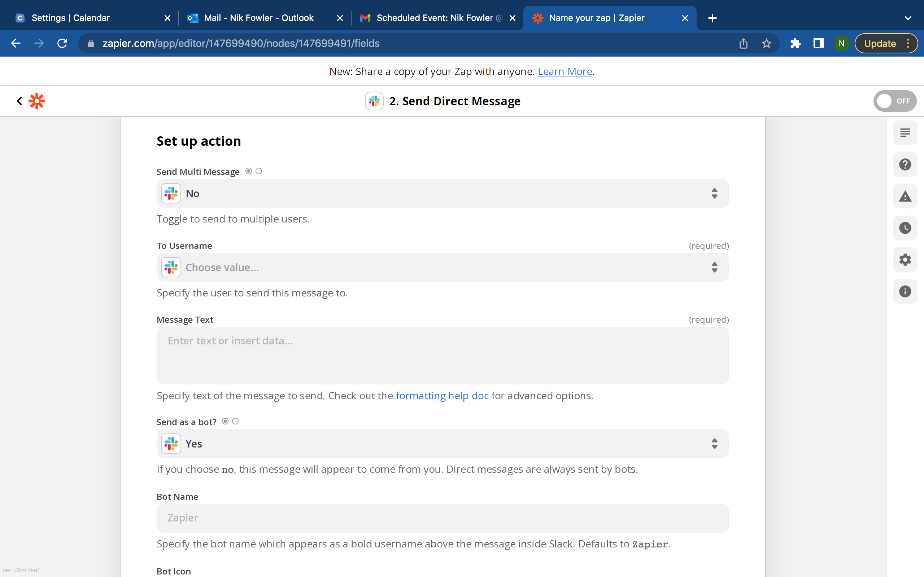The height and width of the screenshot is (577, 924).
Task: View warnings for this Zap step
Action: pyautogui.click(x=905, y=196)
